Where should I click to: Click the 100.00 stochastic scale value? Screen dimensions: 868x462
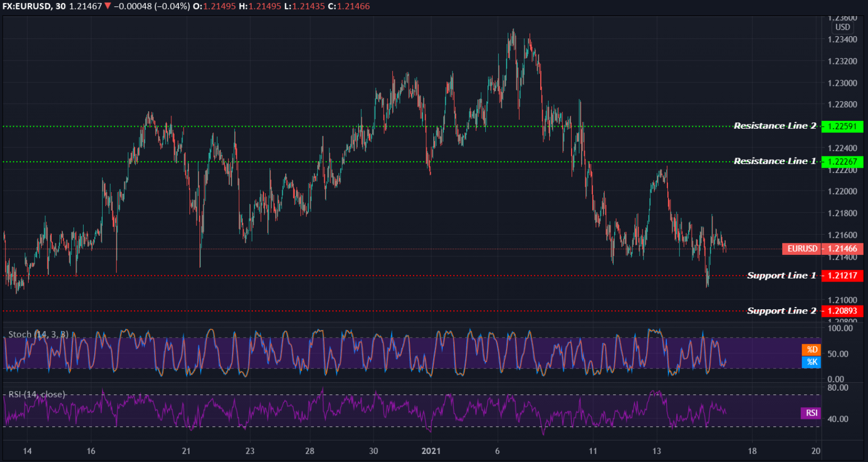[840, 328]
